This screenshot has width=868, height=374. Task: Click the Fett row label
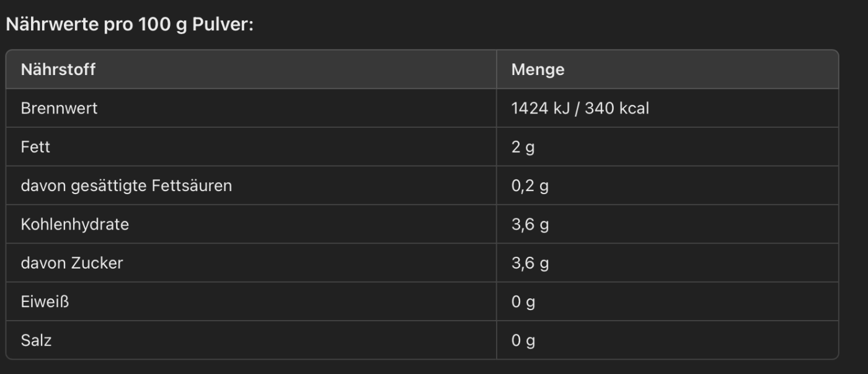[35, 148]
